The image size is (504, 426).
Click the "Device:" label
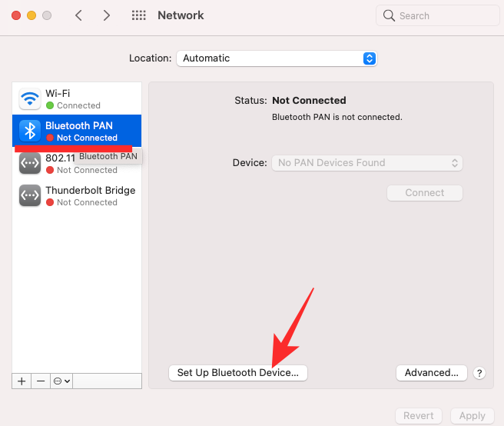pyautogui.click(x=250, y=163)
